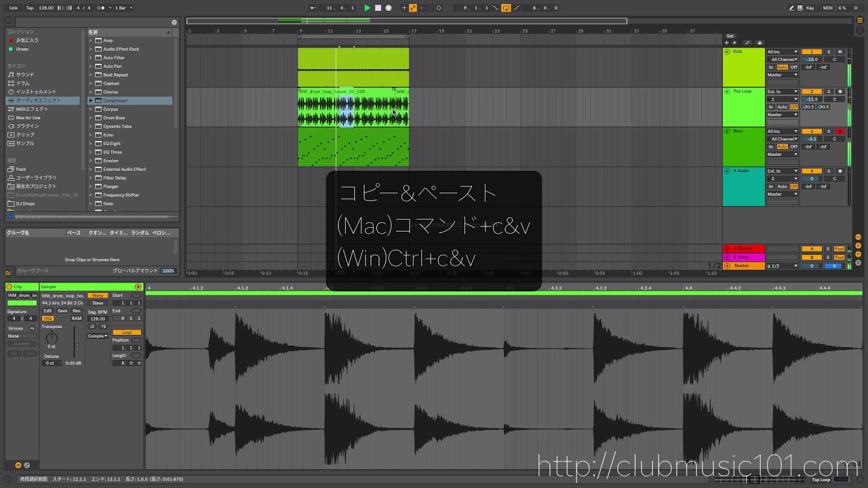Image resolution: width=868 pixels, height=488 pixels.
Task: Click the sample Edit button
Action: tap(47, 311)
